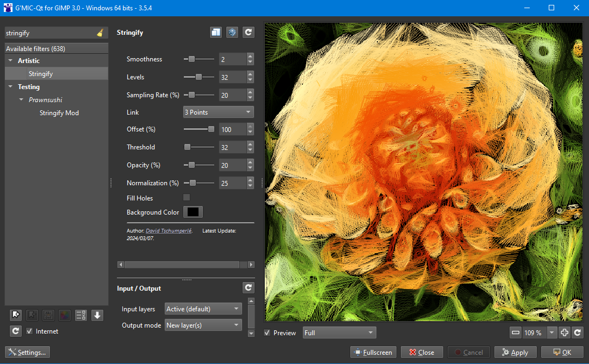
Task: Copy filter settings to clipboard
Action: coord(216,32)
